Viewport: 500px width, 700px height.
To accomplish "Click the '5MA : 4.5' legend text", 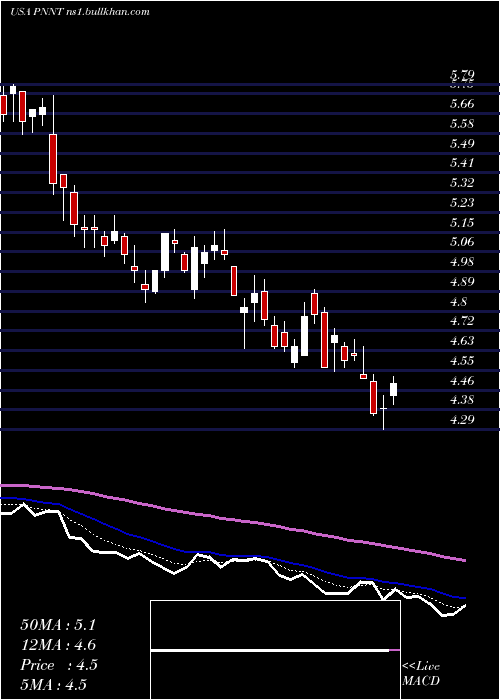I will click(x=54, y=684).
